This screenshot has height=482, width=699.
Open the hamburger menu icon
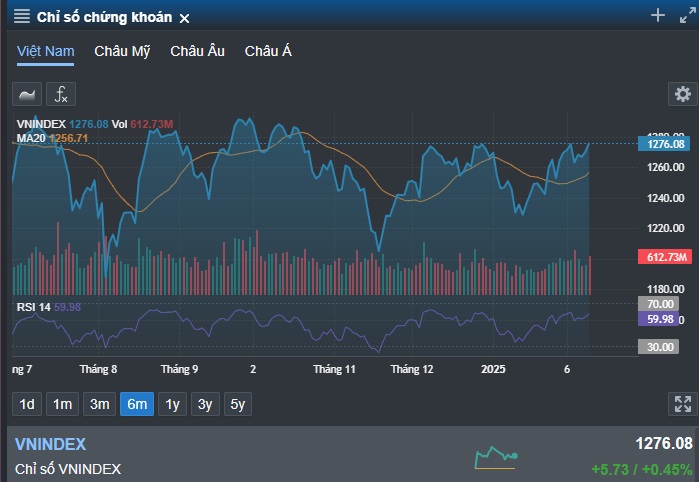click(21, 16)
